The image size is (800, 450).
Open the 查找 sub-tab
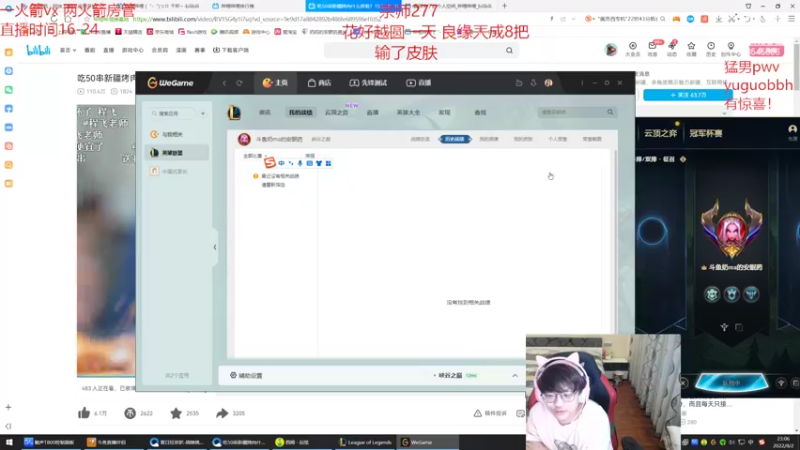[x=480, y=112]
